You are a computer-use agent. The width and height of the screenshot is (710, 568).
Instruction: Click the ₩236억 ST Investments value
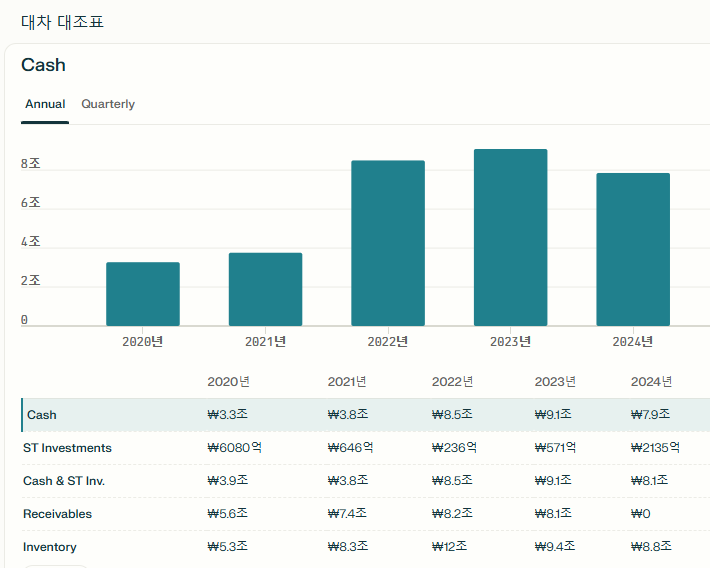point(454,448)
